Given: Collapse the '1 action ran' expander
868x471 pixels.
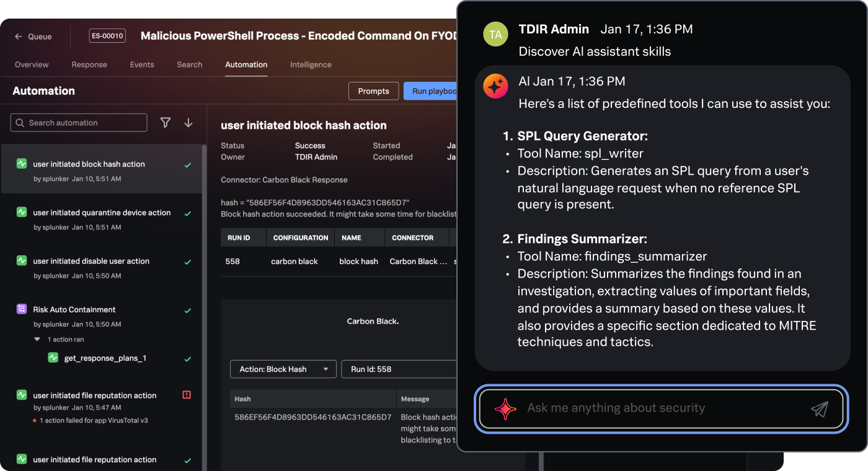Looking at the screenshot, I should [x=37, y=340].
